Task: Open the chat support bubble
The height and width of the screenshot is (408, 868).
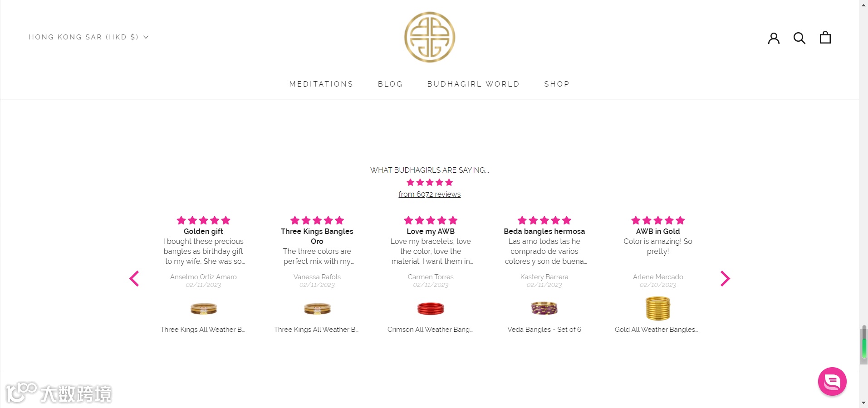Action: 832,381
